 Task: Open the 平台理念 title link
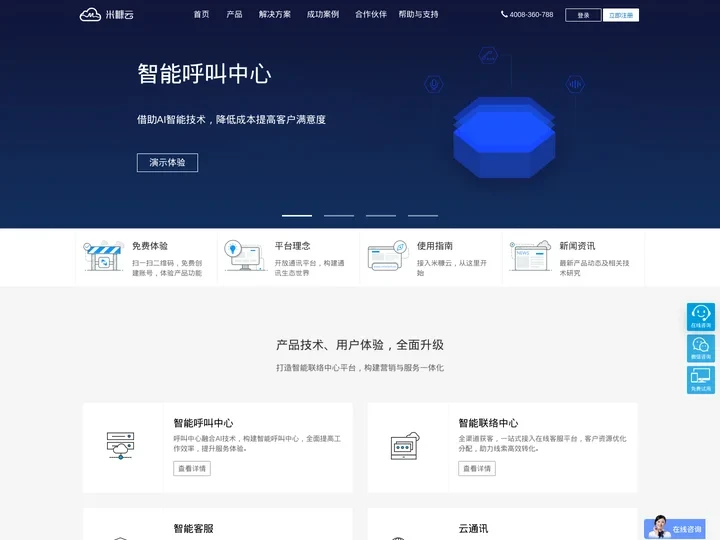[292, 246]
